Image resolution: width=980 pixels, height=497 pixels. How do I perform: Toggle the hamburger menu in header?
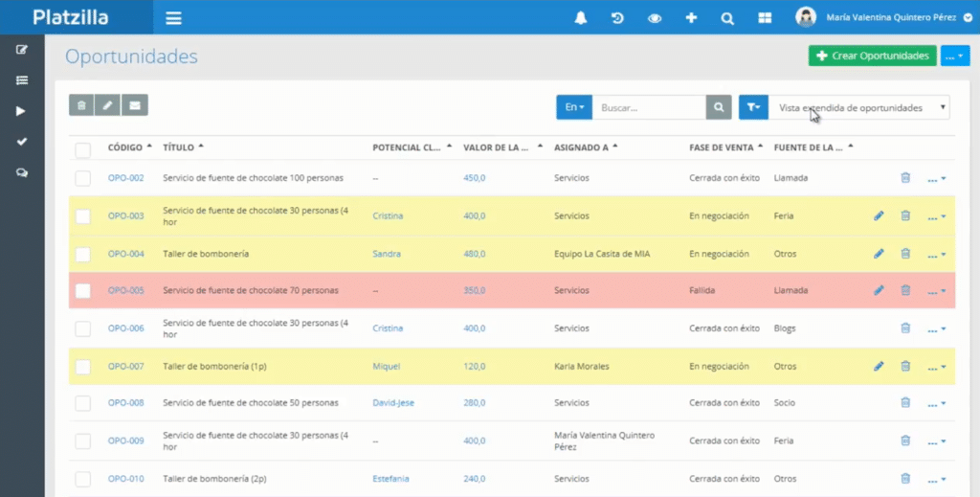click(173, 18)
